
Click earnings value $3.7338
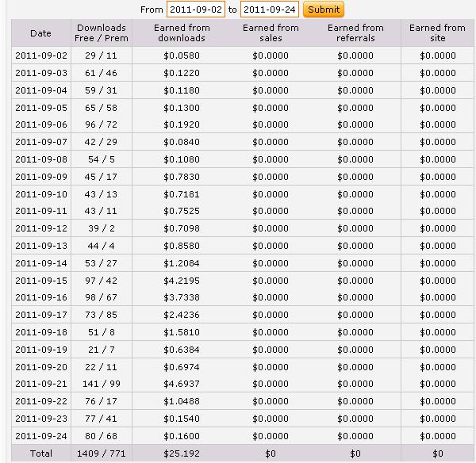(x=182, y=297)
